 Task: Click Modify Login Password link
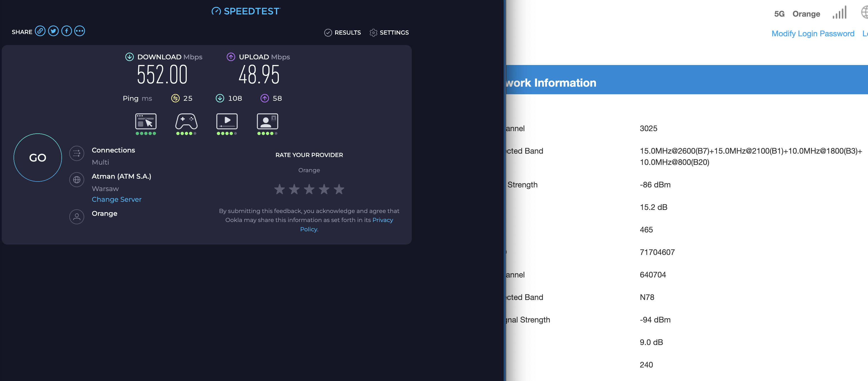pyautogui.click(x=813, y=34)
